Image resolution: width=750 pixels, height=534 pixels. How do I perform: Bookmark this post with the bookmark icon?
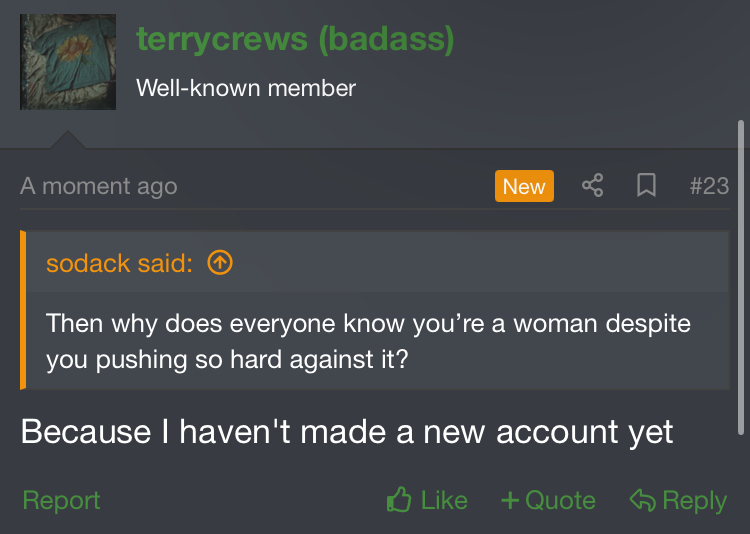point(646,186)
